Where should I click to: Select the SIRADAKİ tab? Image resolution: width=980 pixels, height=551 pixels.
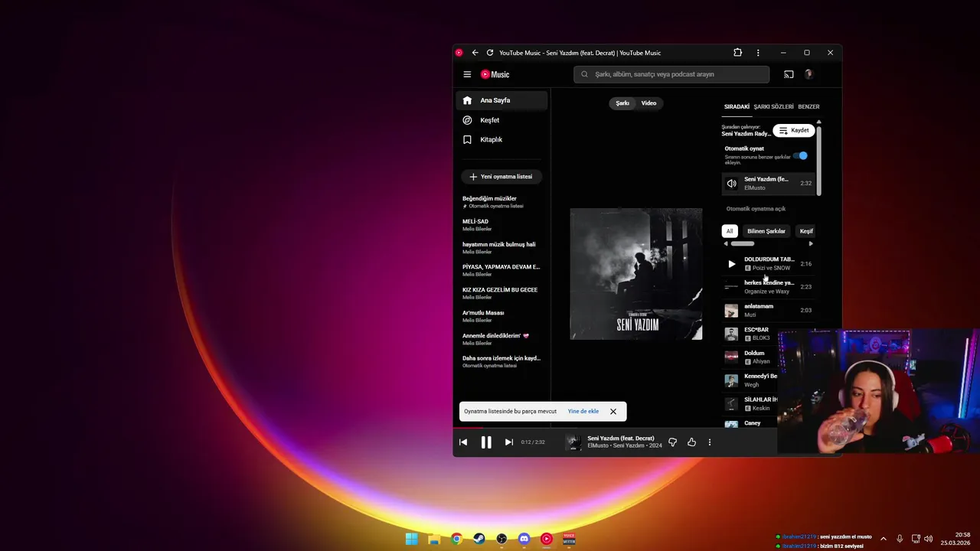[737, 107]
